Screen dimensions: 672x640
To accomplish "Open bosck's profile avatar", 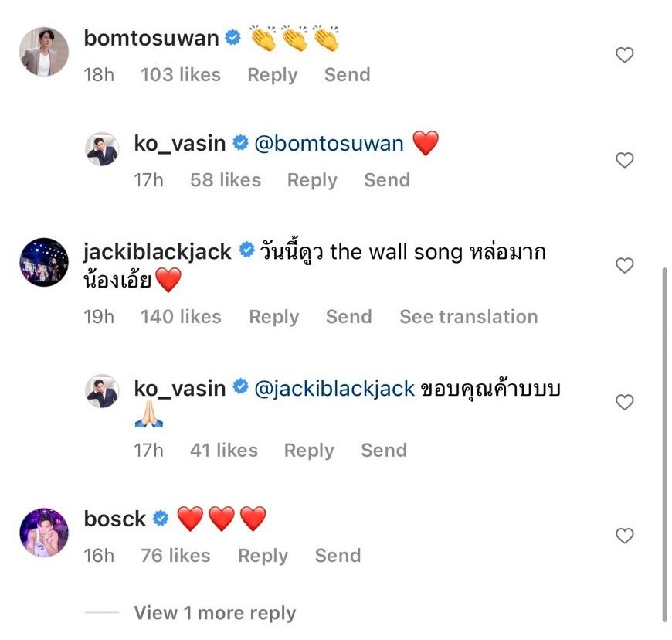I will (44, 533).
